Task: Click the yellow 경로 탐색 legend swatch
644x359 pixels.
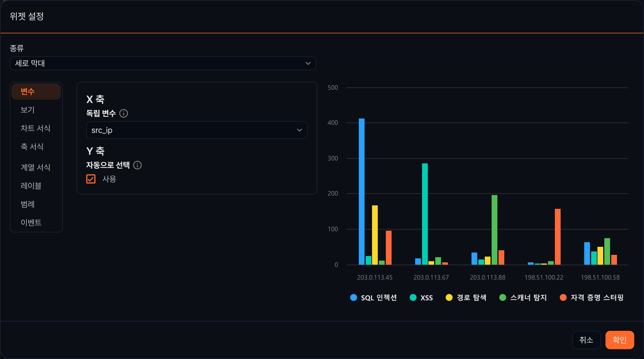Action: pyautogui.click(x=449, y=297)
